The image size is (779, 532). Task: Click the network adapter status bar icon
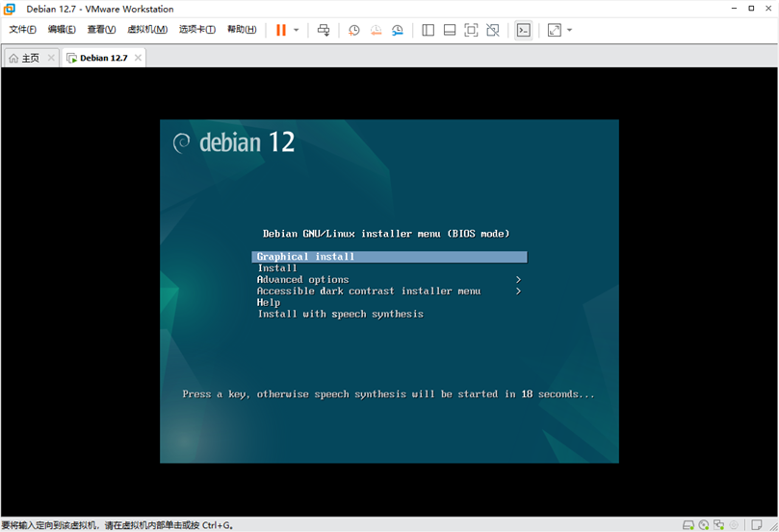718,525
